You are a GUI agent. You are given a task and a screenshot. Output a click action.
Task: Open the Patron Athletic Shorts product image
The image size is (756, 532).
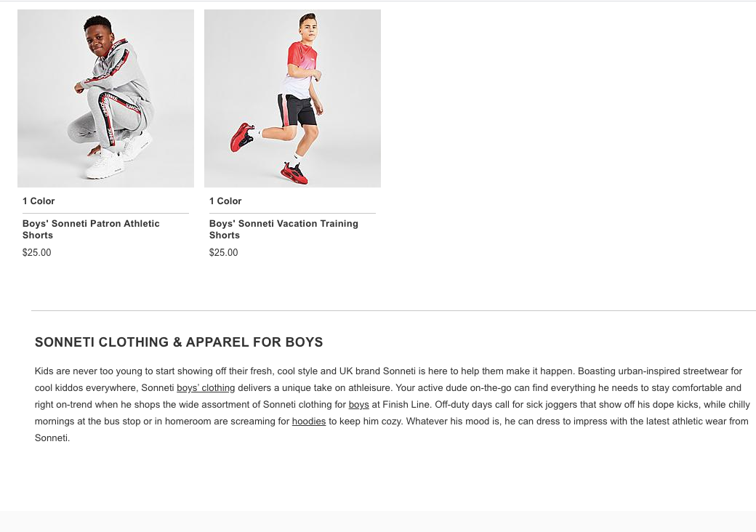coord(105,98)
